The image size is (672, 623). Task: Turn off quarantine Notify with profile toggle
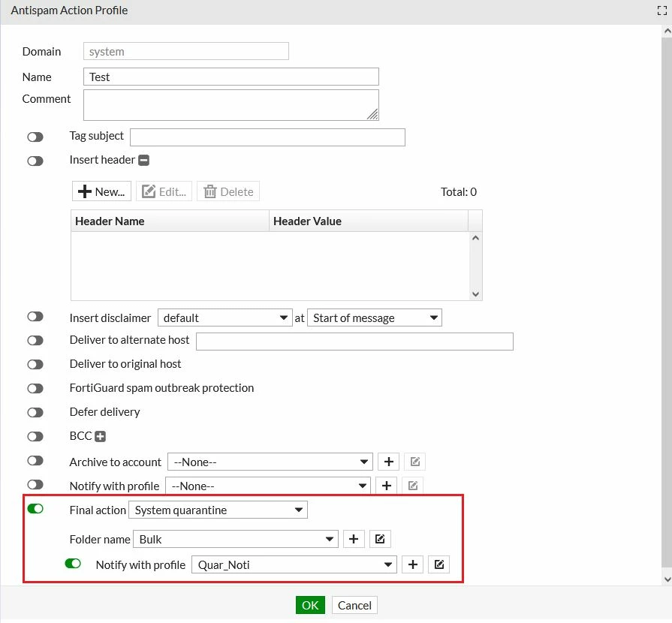point(73,564)
